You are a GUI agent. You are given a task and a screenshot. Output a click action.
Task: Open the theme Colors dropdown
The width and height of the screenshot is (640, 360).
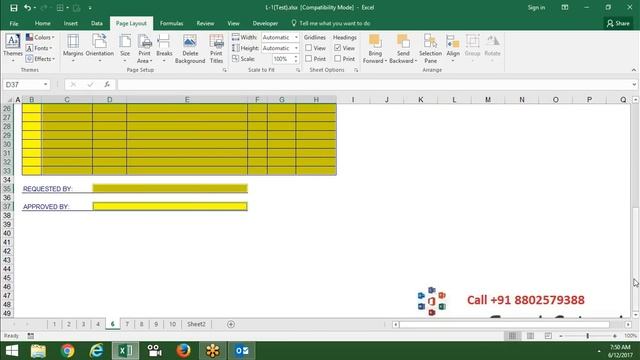(40, 37)
